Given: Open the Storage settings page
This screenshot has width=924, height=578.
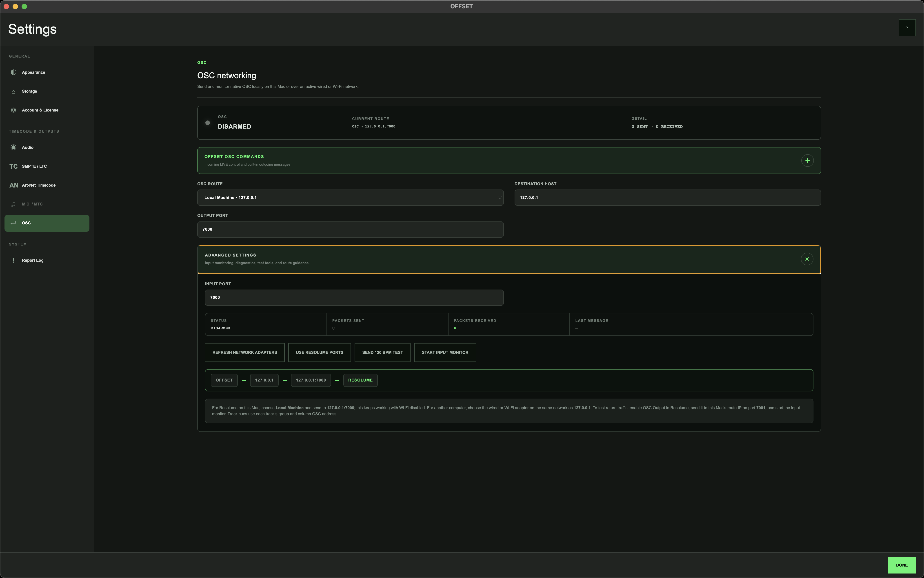Looking at the screenshot, I should 47,91.
